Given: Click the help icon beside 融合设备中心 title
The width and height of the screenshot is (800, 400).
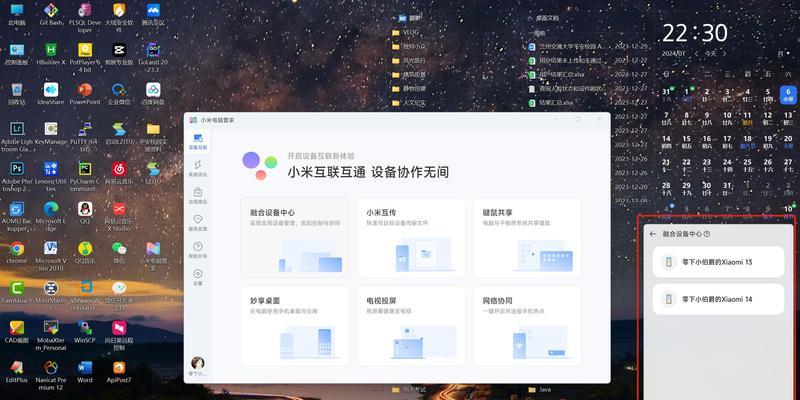Looking at the screenshot, I should [x=707, y=234].
